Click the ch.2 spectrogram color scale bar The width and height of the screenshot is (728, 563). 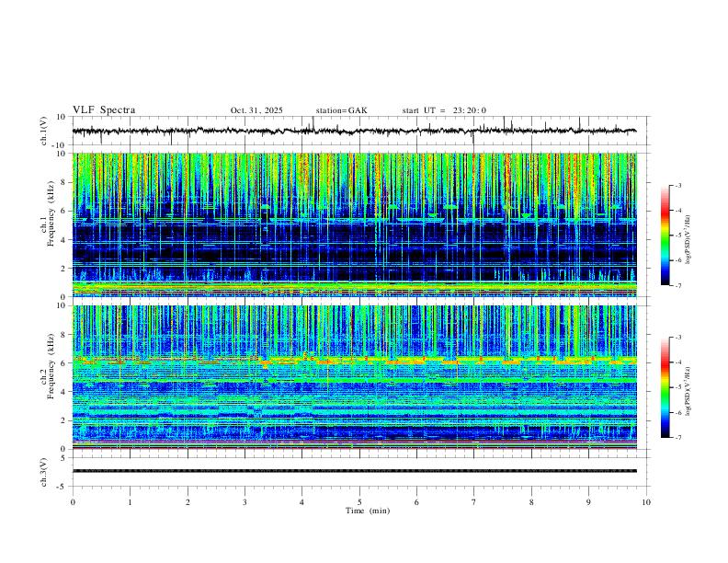[x=665, y=387]
